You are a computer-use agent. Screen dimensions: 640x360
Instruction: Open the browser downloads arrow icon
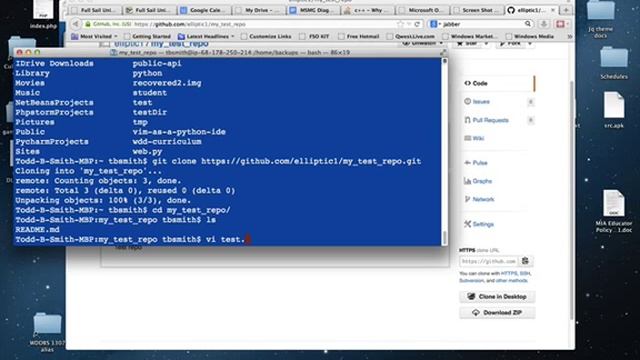point(544,24)
